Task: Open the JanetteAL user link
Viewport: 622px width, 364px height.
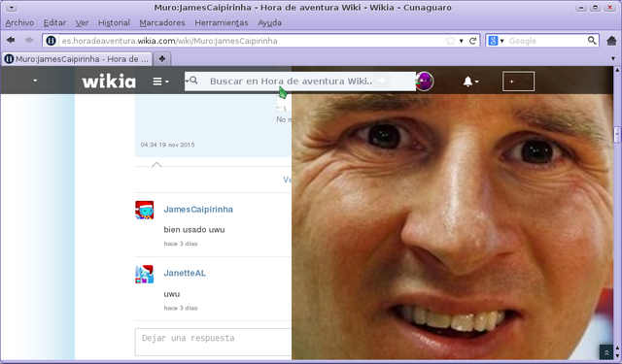Action: [x=185, y=273]
